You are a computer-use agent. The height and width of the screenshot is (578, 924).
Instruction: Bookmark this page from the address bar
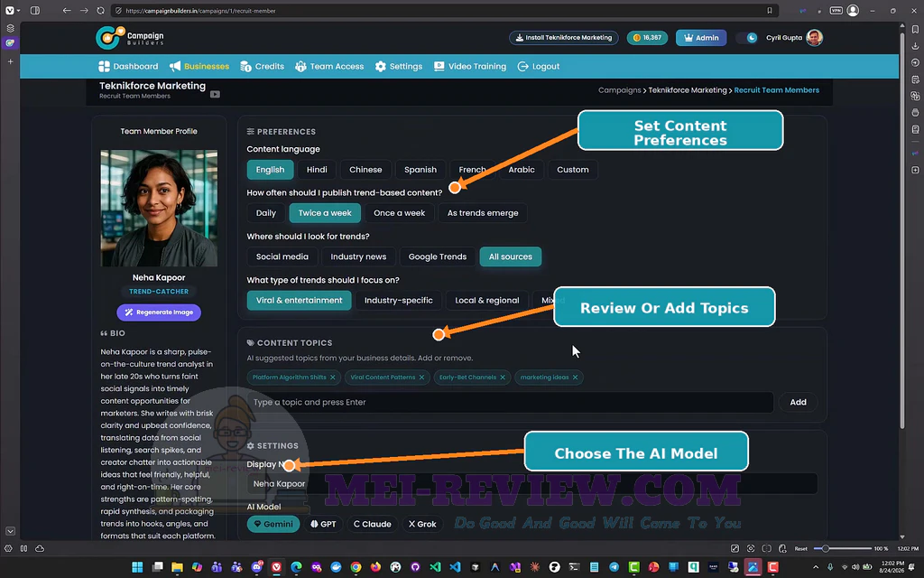[x=769, y=11]
